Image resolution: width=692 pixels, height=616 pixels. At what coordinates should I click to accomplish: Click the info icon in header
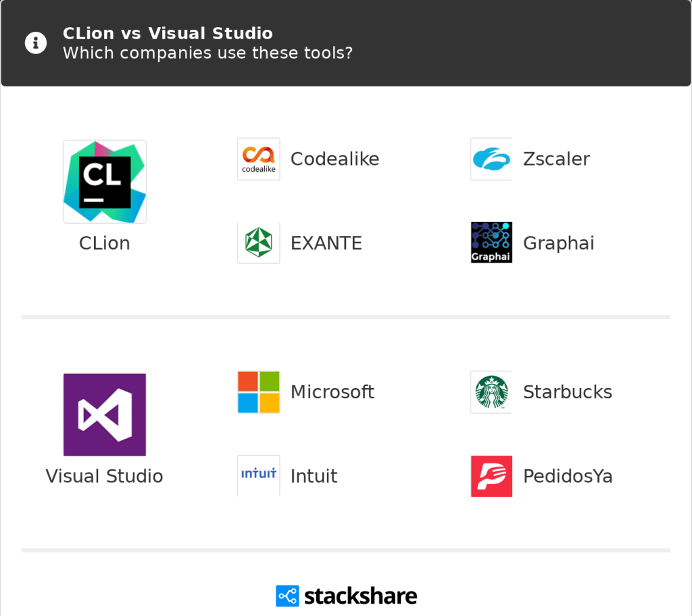(x=36, y=43)
